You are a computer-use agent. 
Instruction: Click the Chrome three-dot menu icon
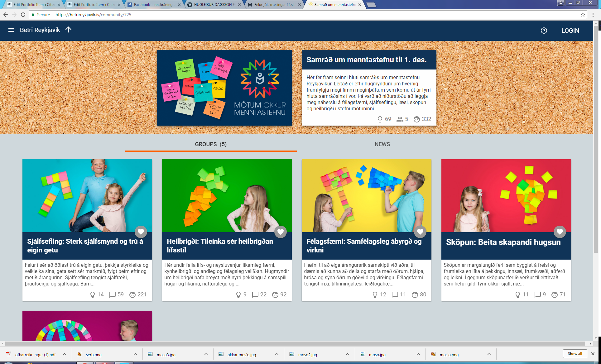pos(593,15)
